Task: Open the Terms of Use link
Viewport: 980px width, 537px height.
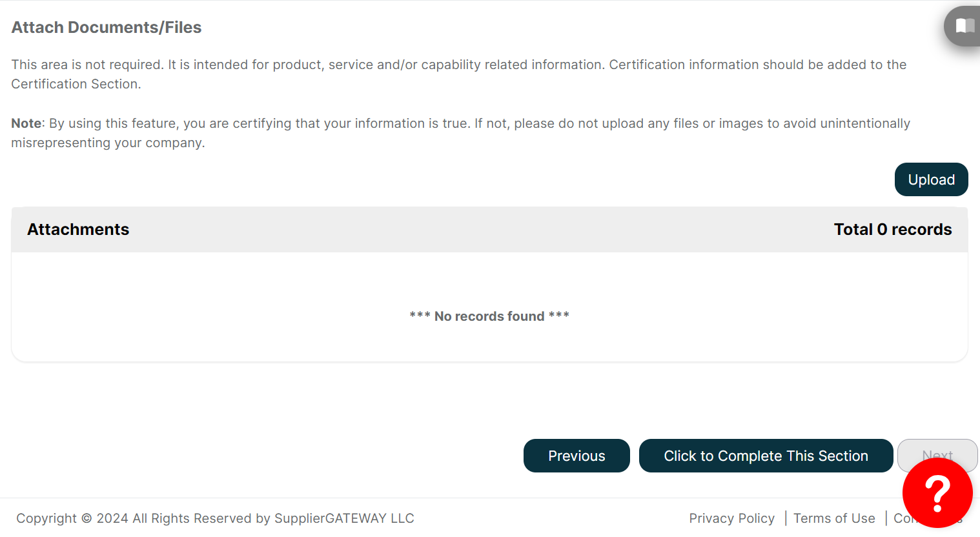Action: coord(834,518)
